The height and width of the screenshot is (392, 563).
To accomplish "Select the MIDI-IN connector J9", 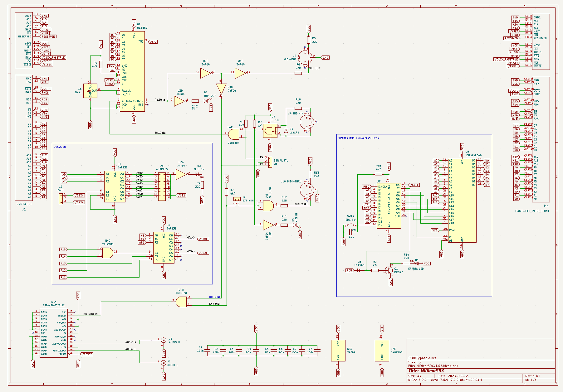I will coord(307,122).
